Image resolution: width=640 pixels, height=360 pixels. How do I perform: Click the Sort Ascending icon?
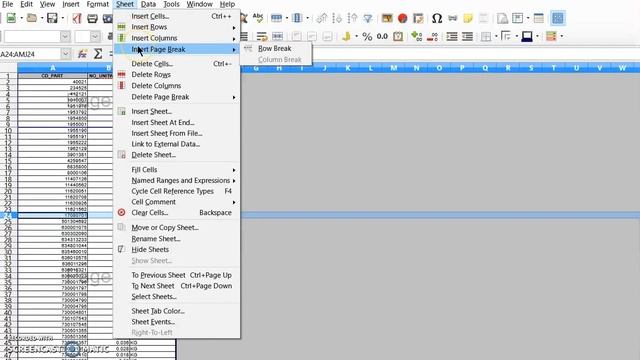point(337,18)
